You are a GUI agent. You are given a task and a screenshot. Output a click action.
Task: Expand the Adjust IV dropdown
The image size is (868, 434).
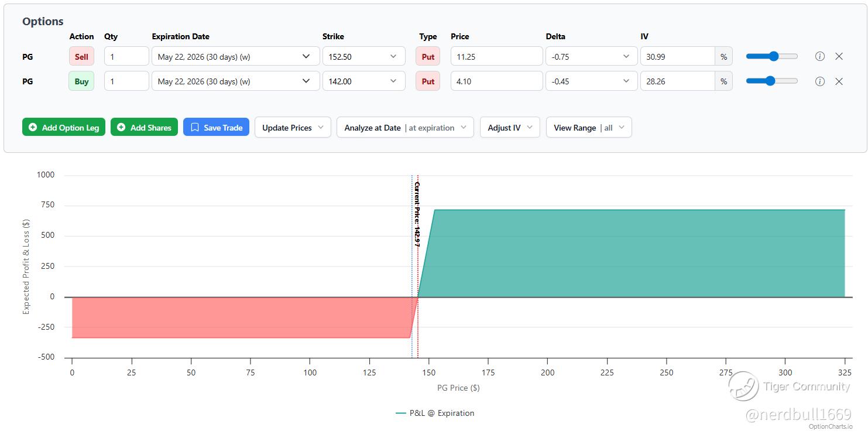tap(510, 128)
